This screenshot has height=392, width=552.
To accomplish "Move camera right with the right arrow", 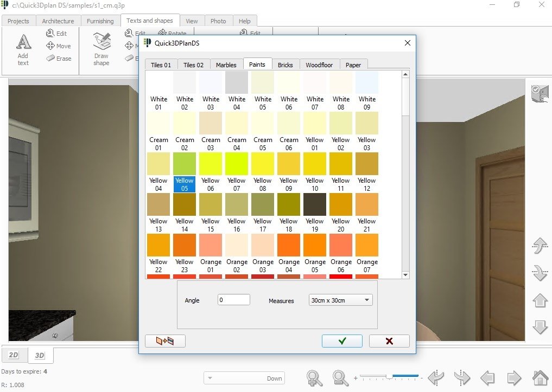I will click(514, 378).
